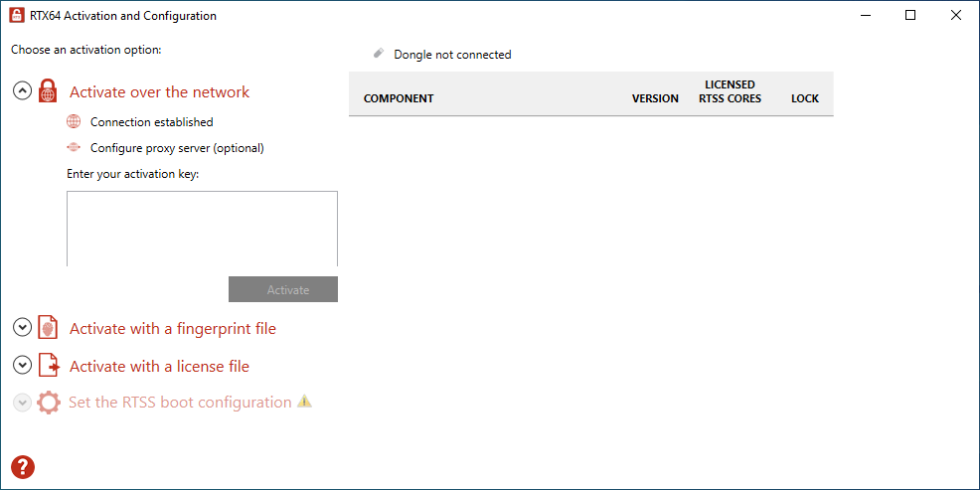
Task: Click the dongle status icon
Action: tap(378, 54)
